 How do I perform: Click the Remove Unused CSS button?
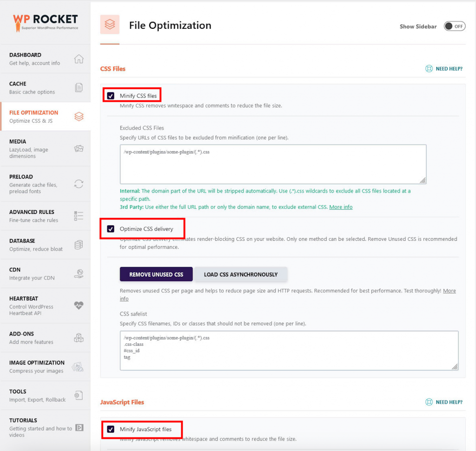[x=156, y=274]
